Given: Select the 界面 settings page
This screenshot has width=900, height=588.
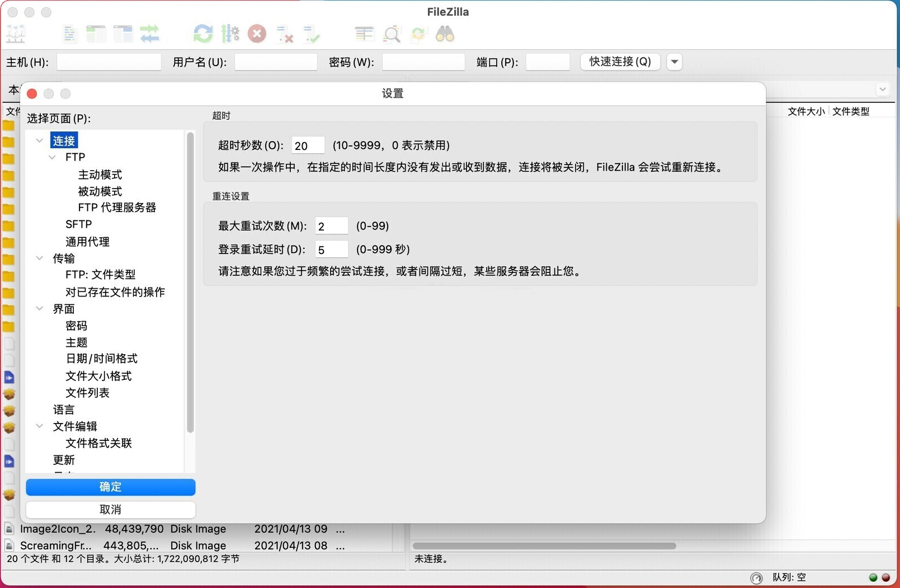Looking at the screenshot, I should click(x=64, y=309).
